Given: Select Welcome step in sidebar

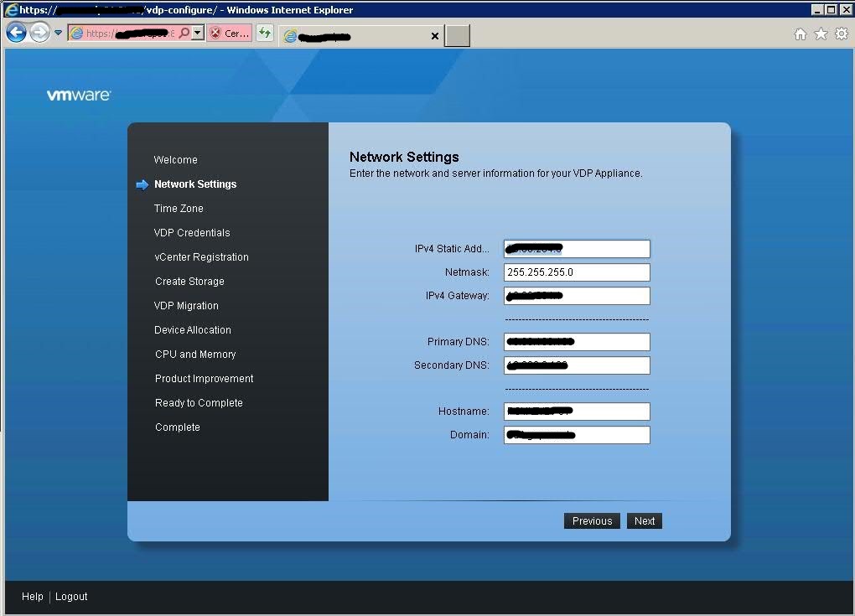Looking at the screenshot, I should [175, 160].
